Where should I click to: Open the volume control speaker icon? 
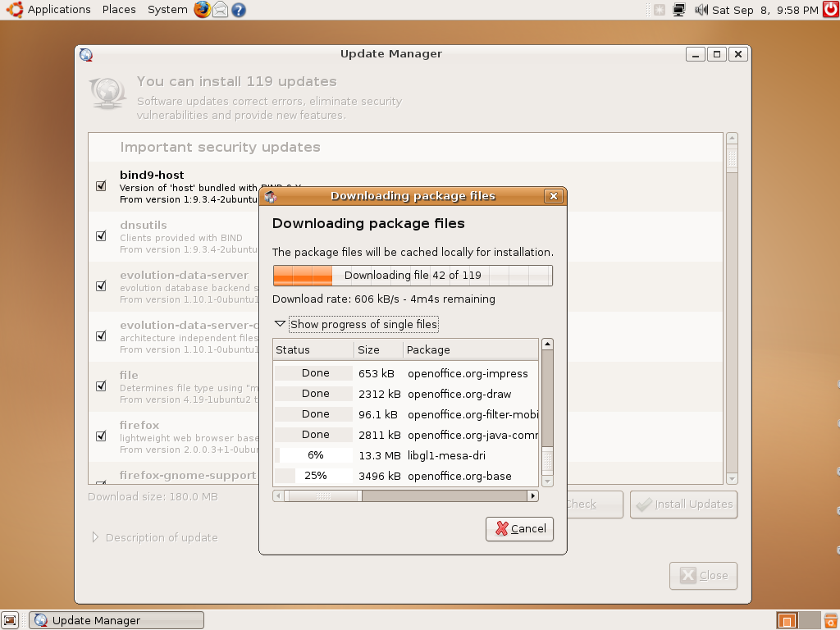(701, 10)
